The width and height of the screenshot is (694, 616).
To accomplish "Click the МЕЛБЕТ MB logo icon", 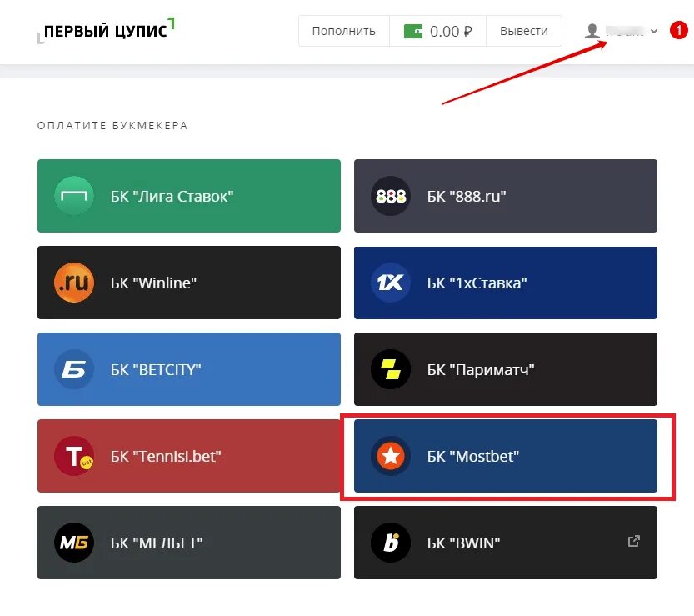I will tap(74, 543).
